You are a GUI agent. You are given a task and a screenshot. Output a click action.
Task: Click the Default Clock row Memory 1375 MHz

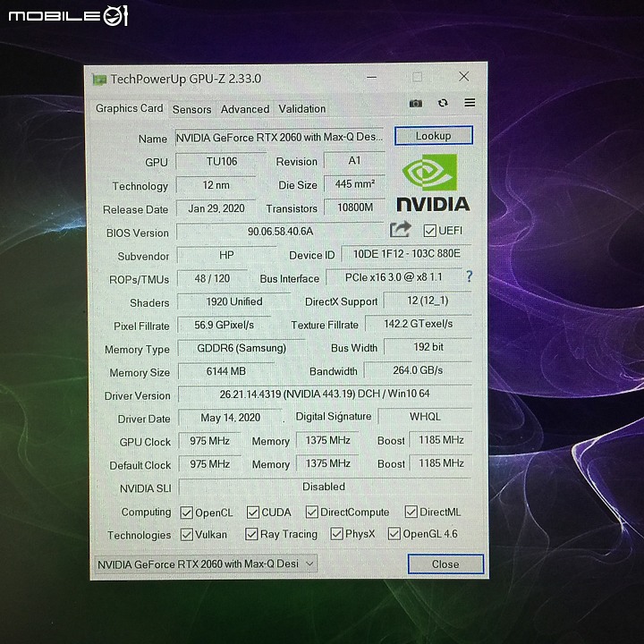[x=327, y=463]
